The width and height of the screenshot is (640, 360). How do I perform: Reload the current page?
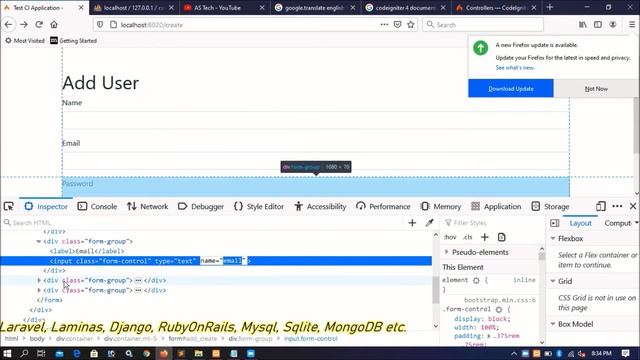[39, 24]
